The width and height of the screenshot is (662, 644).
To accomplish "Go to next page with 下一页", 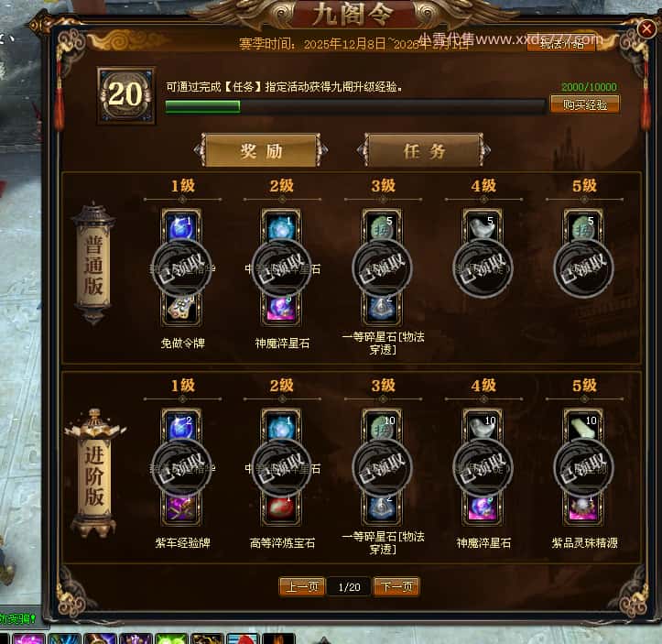I will pyautogui.click(x=396, y=586).
